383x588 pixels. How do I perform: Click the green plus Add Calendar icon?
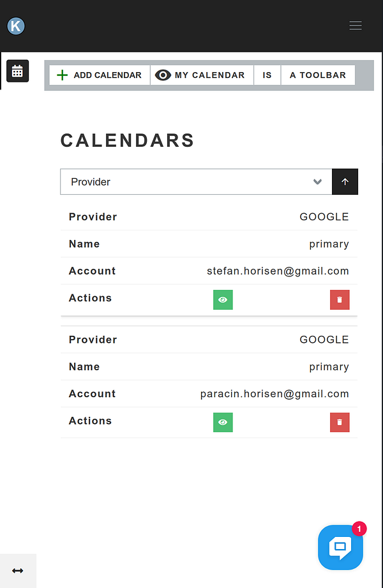[62, 75]
